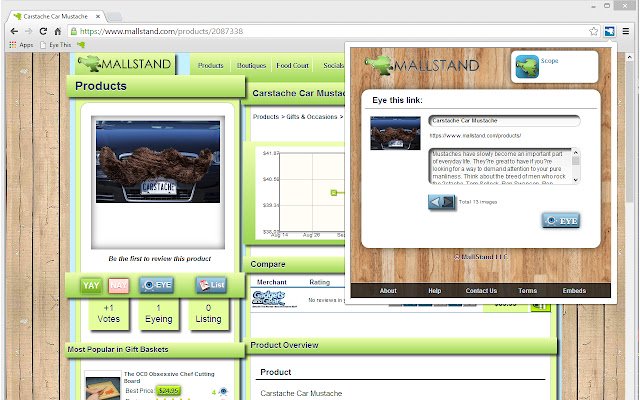This screenshot has width=640, height=400.
Task: Open the Boutiques nav menu
Action: coord(251,65)
